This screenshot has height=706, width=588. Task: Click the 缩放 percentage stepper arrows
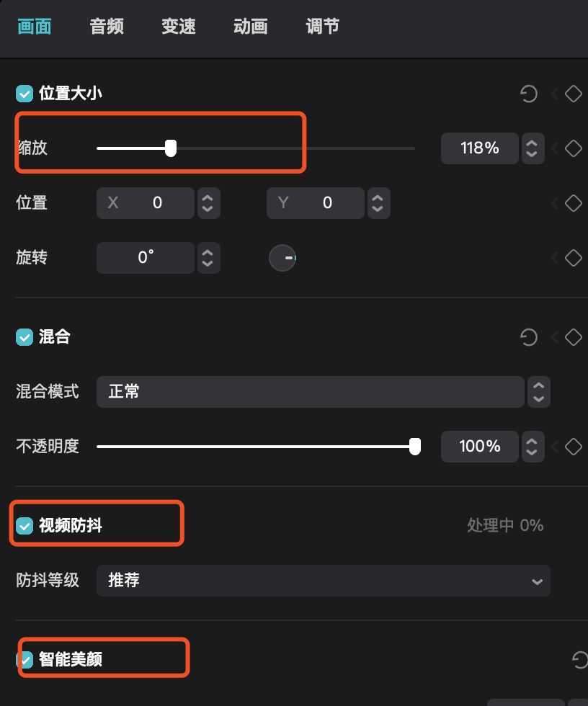tap(533, 148)
